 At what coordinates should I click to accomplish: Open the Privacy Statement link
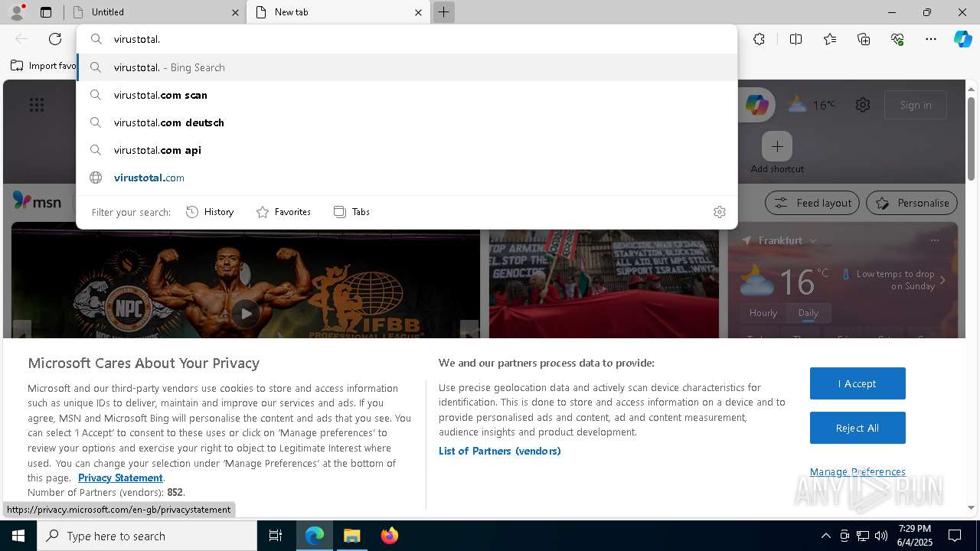pos(120,478)
